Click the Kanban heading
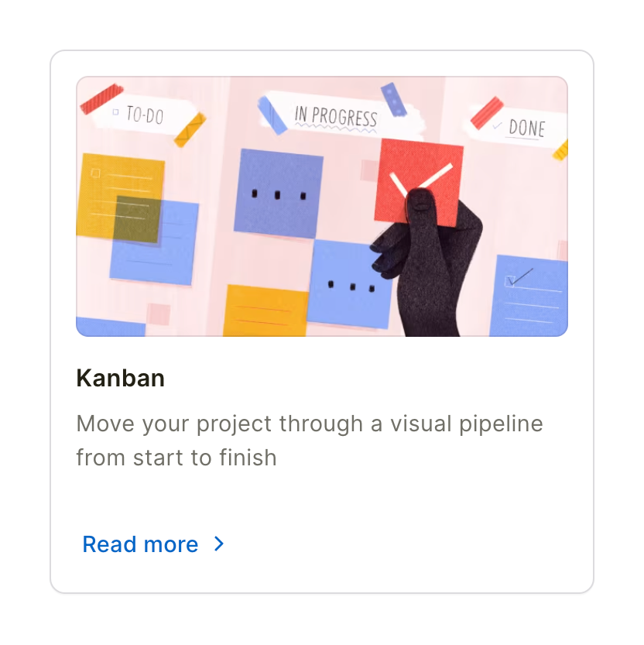The height and width of the screenshot is (645, 644). [120, 378]
